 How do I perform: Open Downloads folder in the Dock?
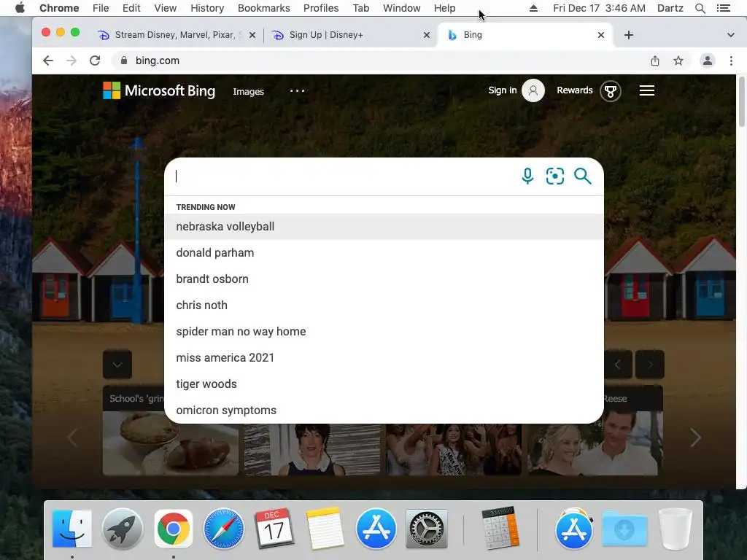(x=624, y=529)
